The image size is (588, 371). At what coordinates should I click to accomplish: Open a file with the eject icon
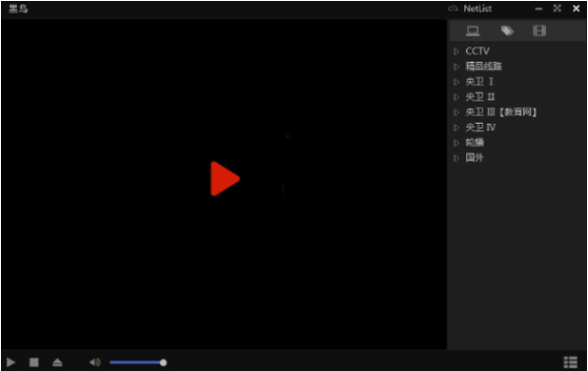pos(57,362)
